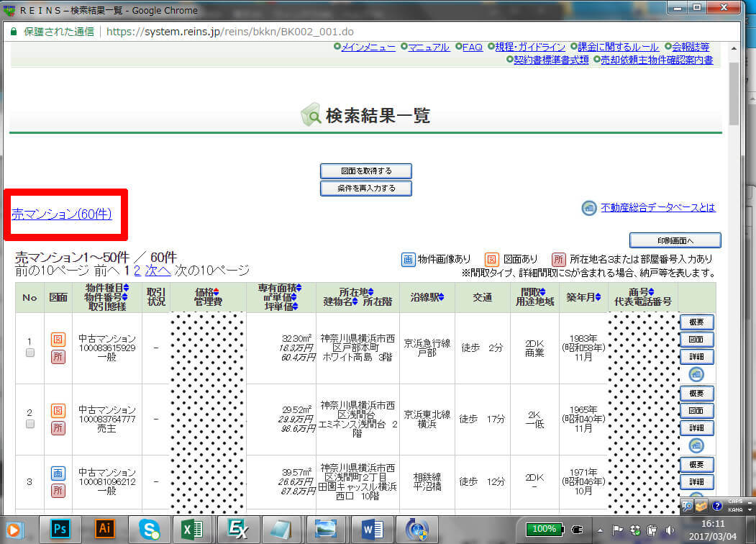Viewport: 756px width, 544px height.
Task: Click the round database icon in row 1
Action: (696, 374)
